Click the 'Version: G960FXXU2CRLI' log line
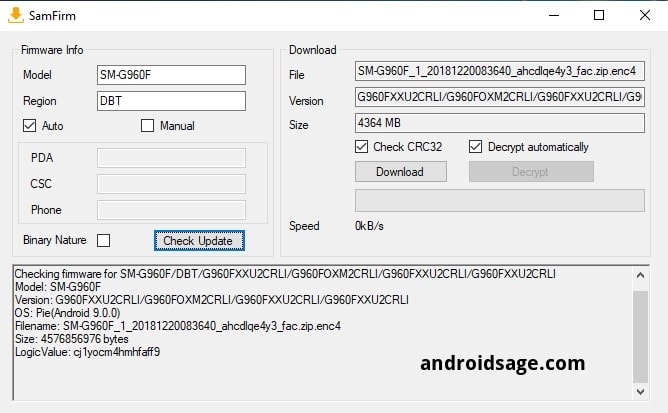 tap(211, 300)
